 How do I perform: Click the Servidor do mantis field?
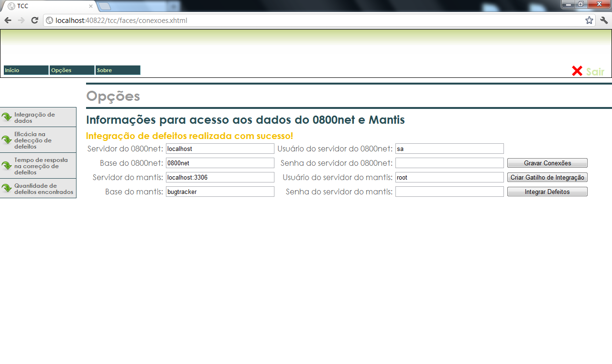(220, 177)
